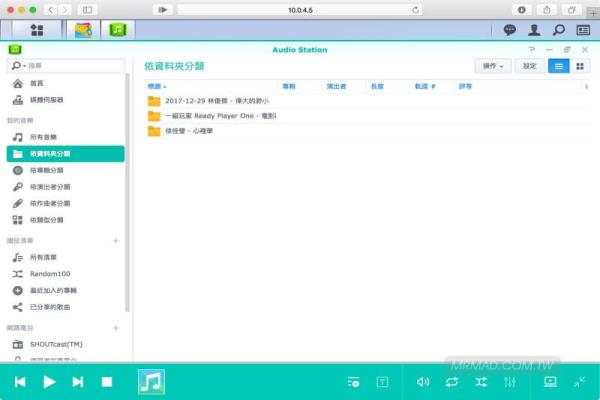Stop playback
The image size is (600, 400).
(x=107, y=382)
